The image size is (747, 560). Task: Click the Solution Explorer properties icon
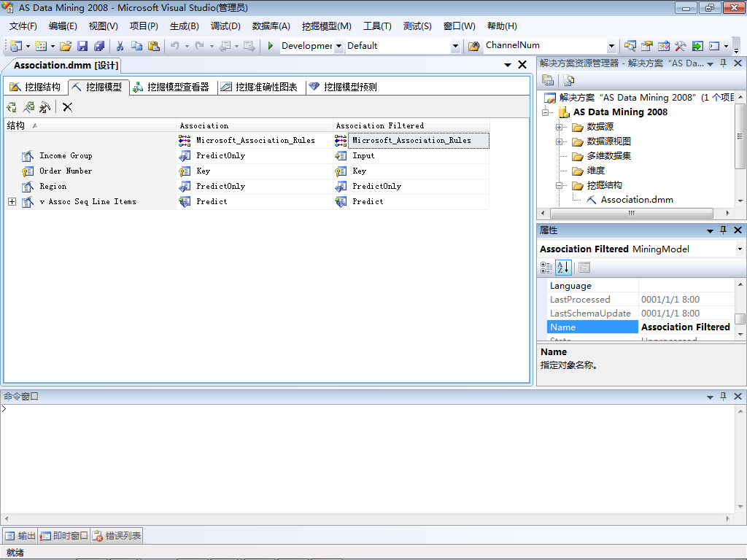pos(548,80)
